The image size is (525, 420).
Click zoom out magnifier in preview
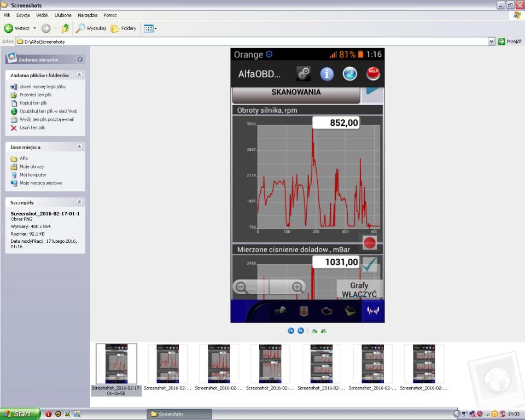241,287
